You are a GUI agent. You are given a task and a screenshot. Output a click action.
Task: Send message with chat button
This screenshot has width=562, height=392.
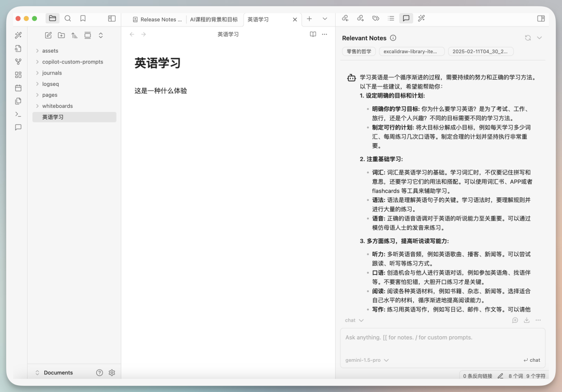532,360
